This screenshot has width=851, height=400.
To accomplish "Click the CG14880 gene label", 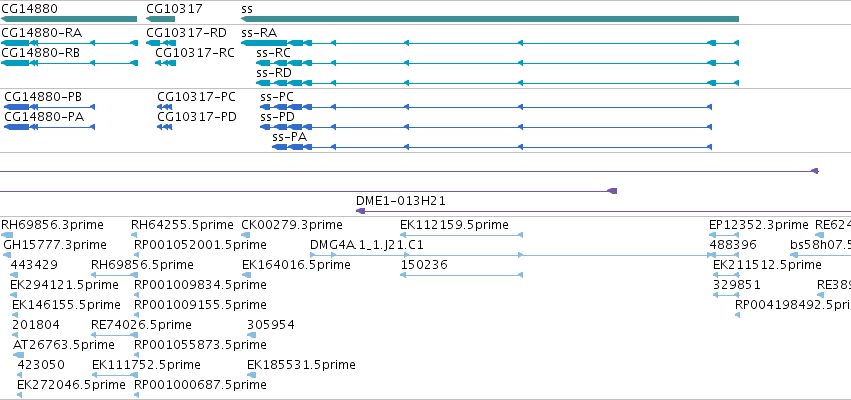I will coord(29,9).
